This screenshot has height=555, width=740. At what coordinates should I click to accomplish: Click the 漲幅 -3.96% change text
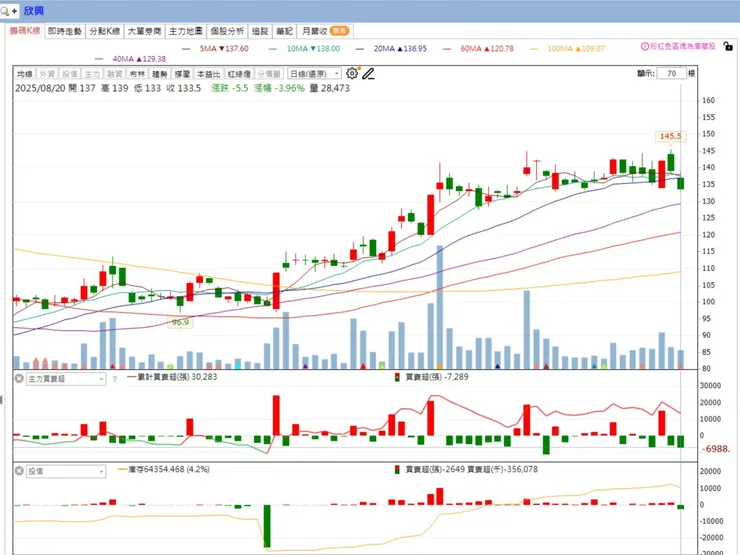279,88
